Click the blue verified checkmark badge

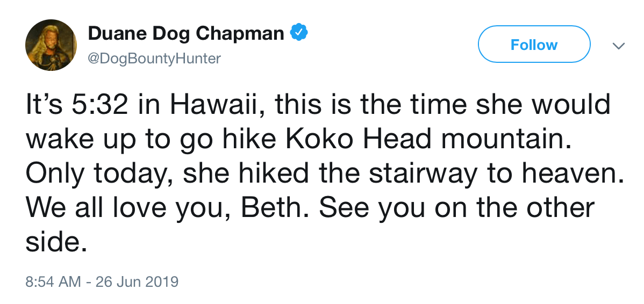point(299,34)
